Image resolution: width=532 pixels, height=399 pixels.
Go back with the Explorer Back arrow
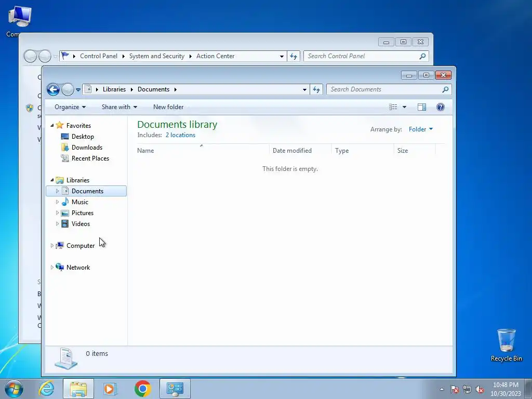[54, 89]
